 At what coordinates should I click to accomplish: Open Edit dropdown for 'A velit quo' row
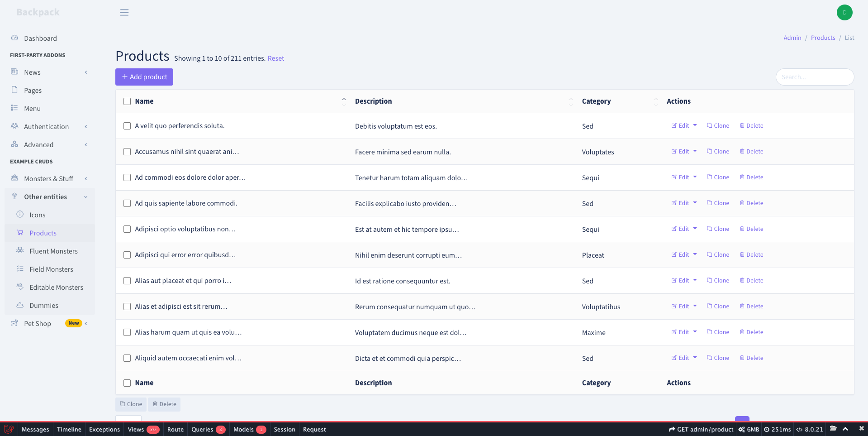coord(695,125)
